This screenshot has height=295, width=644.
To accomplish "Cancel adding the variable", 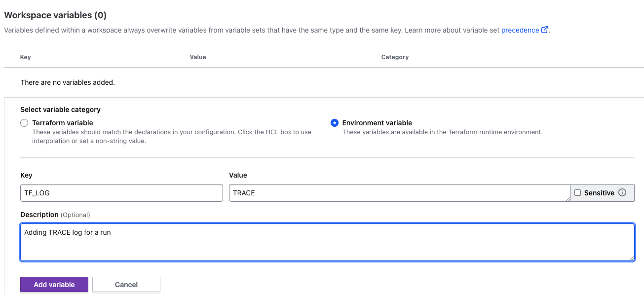I will [x=126, y=285].
